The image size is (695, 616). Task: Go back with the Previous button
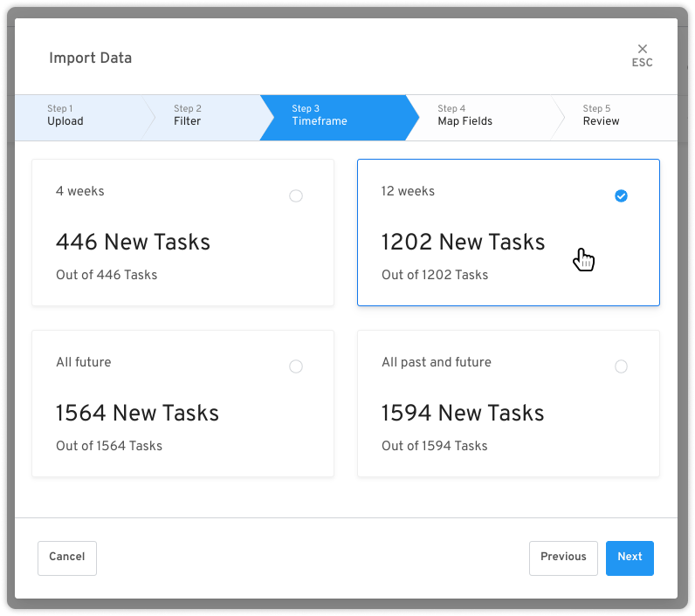[x=563, y=558]
